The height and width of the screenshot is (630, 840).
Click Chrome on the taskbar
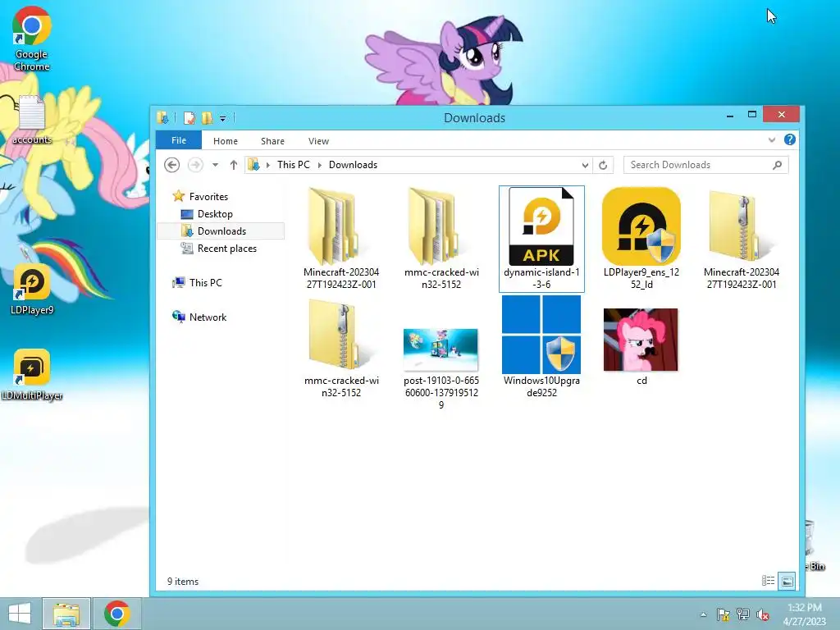117,614
